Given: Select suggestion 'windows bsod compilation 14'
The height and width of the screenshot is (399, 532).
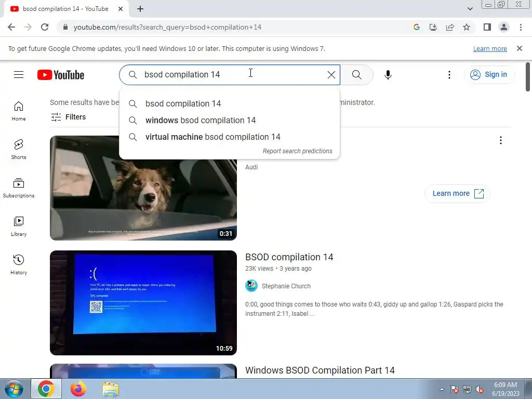Looking at the screenshot, I should pyautogui.click(x=229, y=120).
